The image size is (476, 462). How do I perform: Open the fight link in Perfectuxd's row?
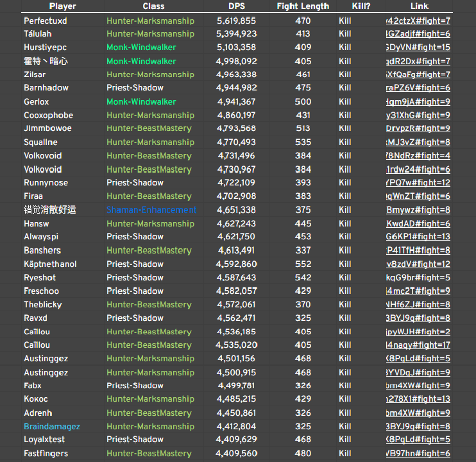point(418,21)
